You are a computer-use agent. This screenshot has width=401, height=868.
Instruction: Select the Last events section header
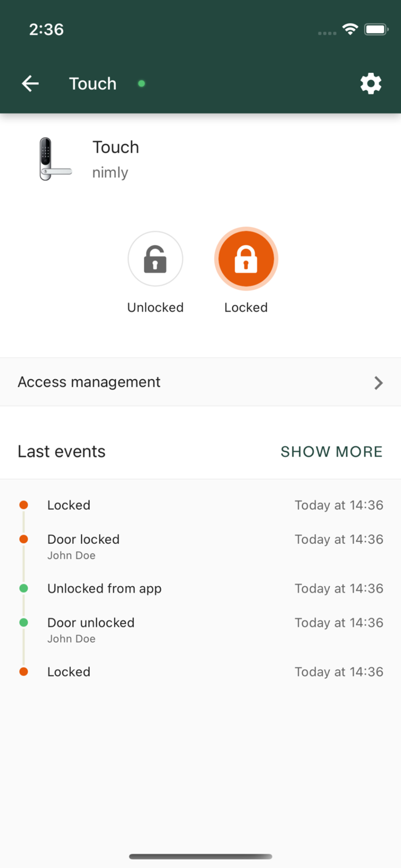61,451
